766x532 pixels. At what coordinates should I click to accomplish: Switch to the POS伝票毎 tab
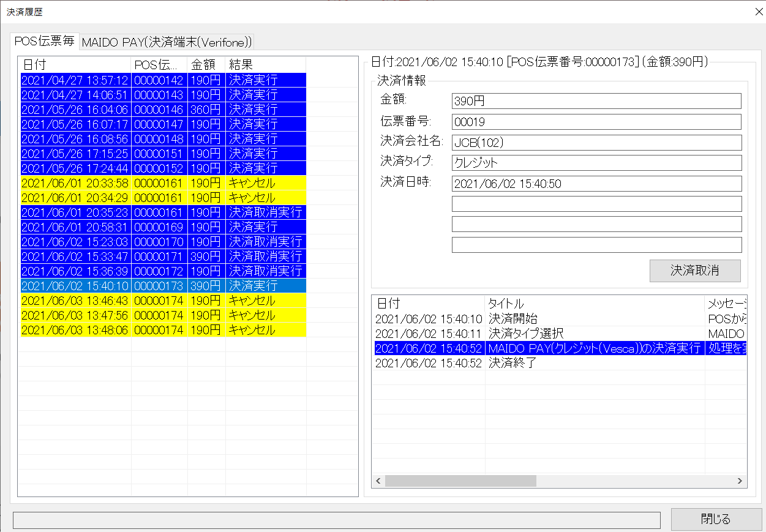pos(45,41)
